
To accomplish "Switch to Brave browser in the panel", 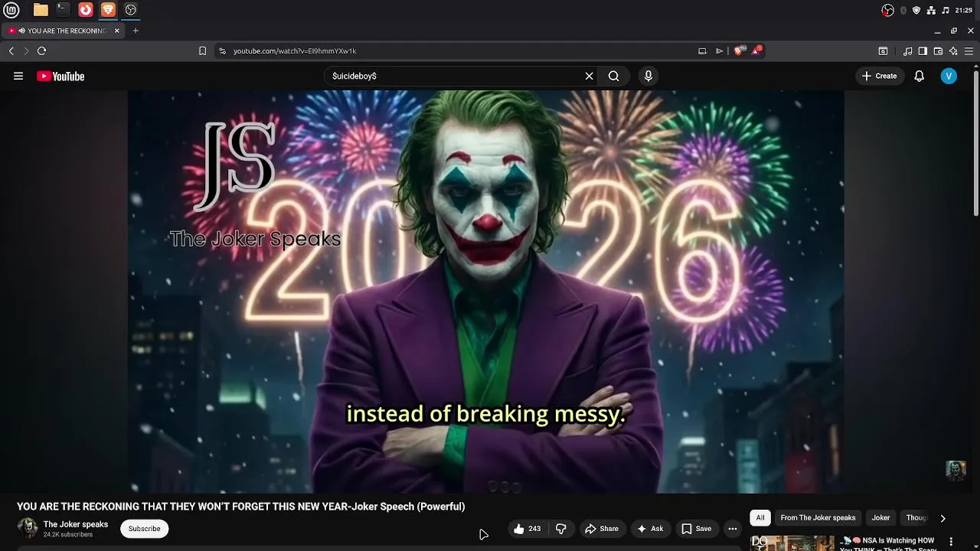I will pyautogui.click(x=108, y=10).
